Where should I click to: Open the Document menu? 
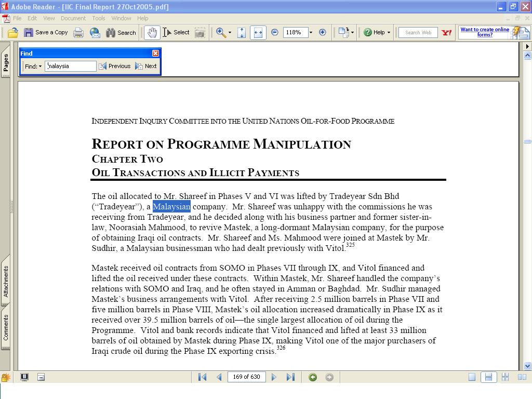coord(73,18)
